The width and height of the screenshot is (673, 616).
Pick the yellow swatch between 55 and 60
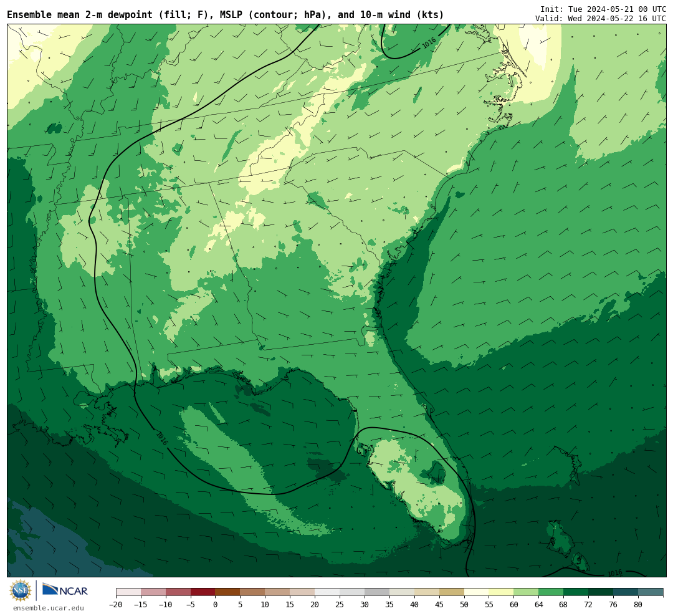point(502,592)
